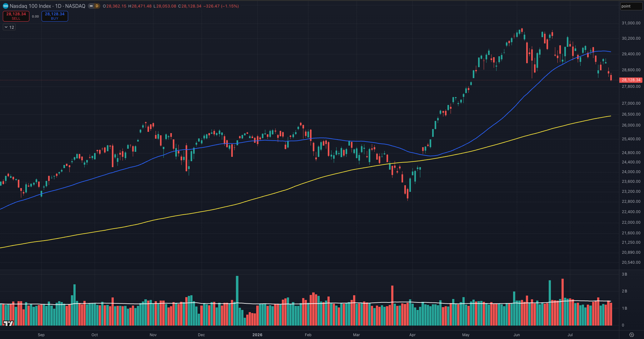This screenshot has width=644, height=339.
Task: Click the TradingView logo in chart corner
Action: tap(8, 323)
